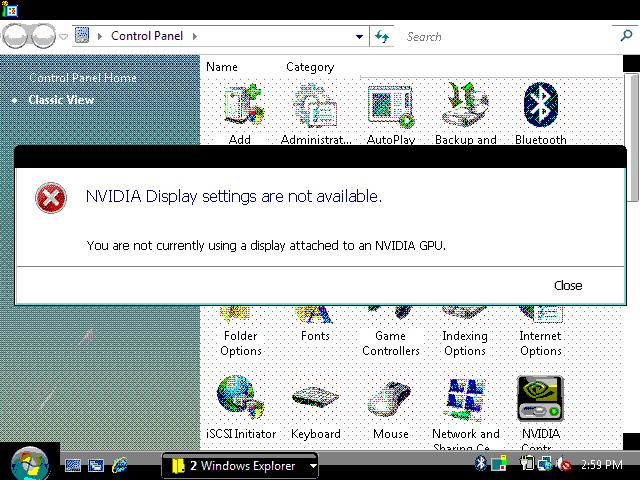Click the Control Panel breadcrumb
Image resolution: width=640 pixels, height=480 pixels.
[x=147, y=36]
